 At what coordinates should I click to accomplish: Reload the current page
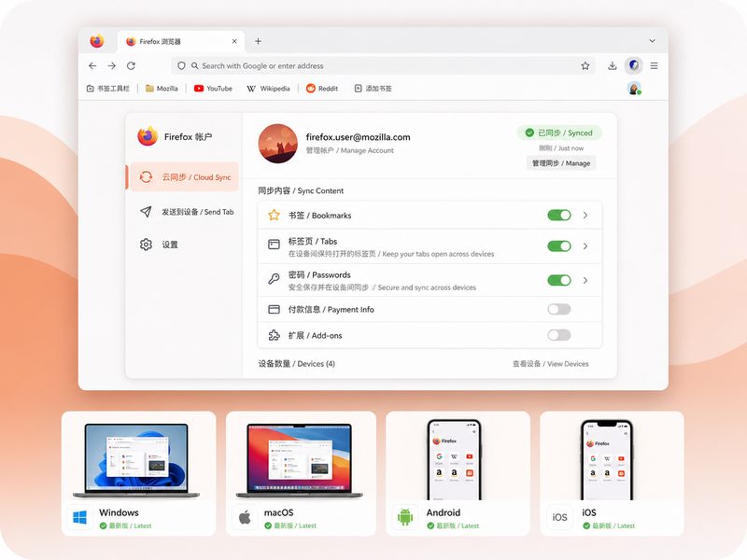(x=131, y=65)
